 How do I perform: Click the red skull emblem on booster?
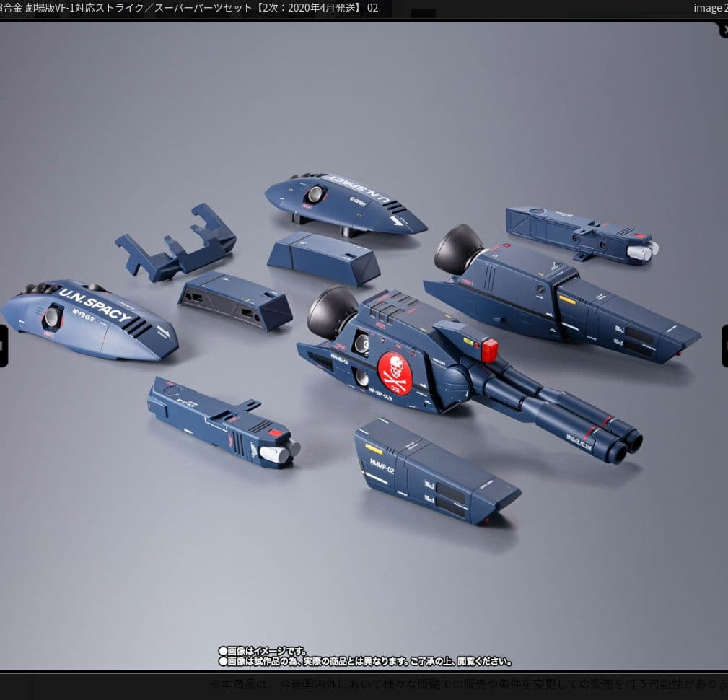pyautogui.click(x=395, y=373)
